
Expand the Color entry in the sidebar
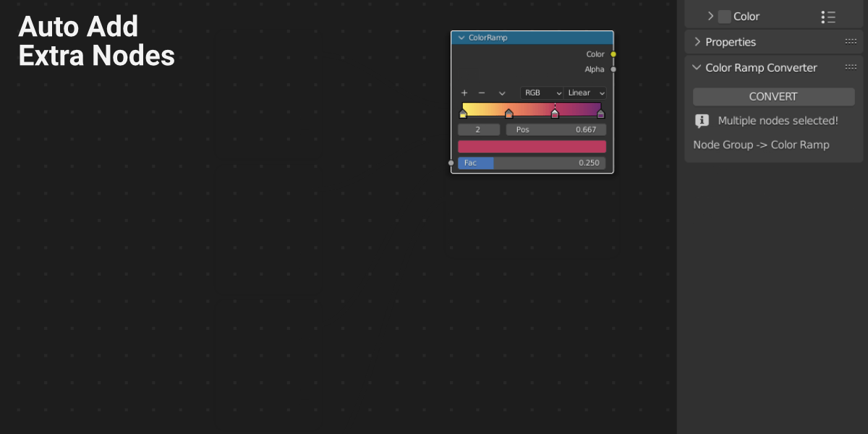tap(711, 16)
